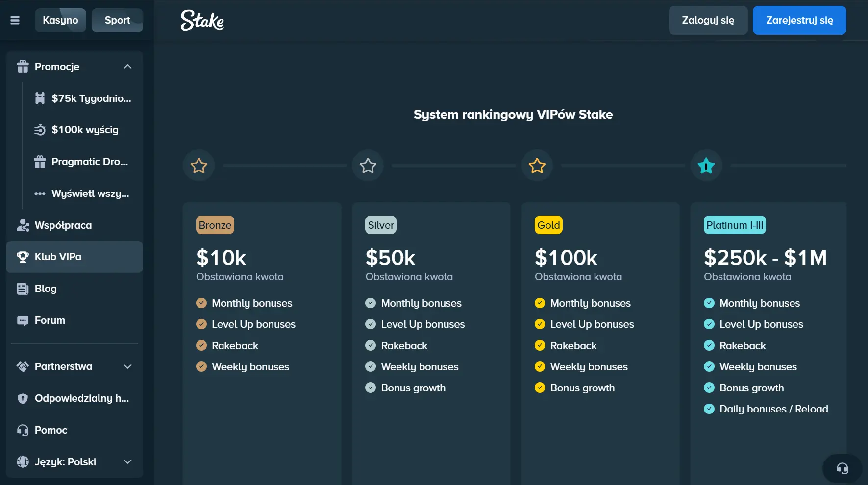Collapse the Promocje section chevron
Viewport: 868px width, 485px height.
[x=128, y=67]
